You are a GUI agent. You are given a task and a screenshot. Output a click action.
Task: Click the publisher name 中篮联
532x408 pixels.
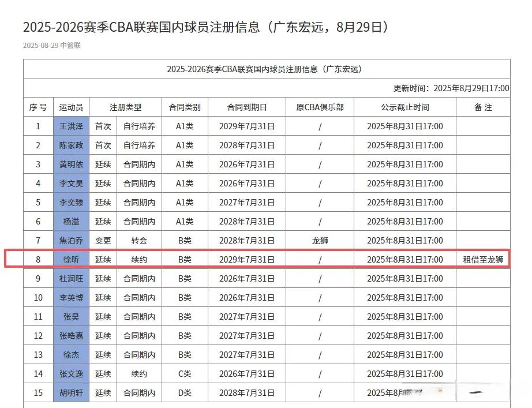point(70,46)
